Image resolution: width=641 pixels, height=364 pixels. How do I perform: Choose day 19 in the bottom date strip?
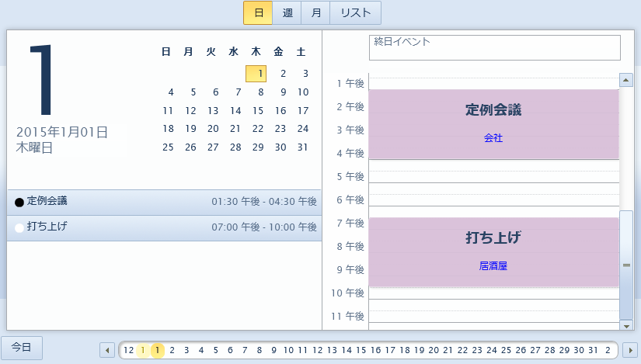click(420, 350)
